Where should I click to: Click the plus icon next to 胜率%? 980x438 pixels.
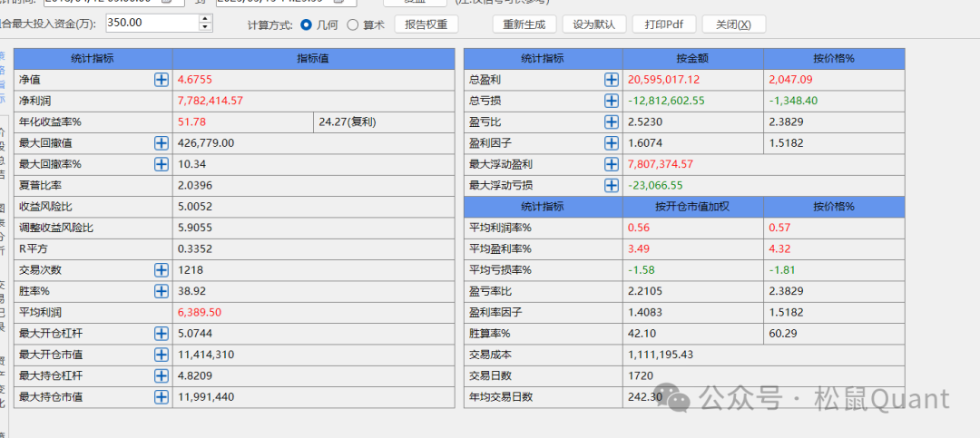tap(162, 291)
